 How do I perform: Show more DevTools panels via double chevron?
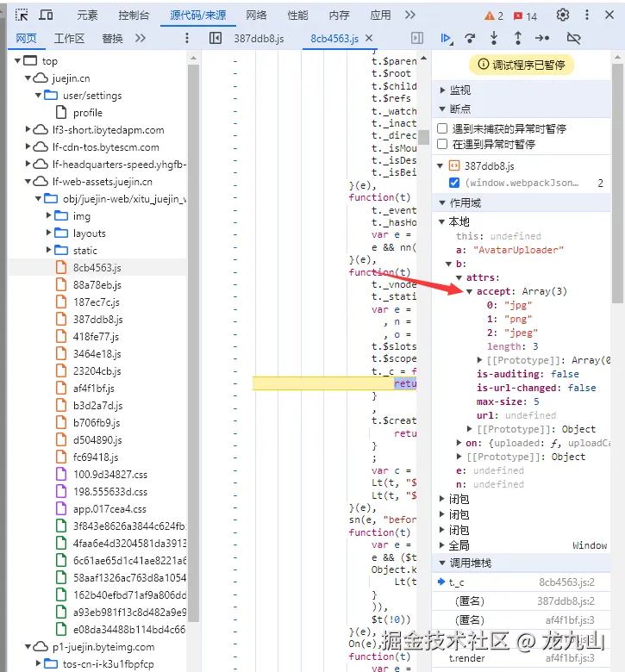(x=410, y=15)
